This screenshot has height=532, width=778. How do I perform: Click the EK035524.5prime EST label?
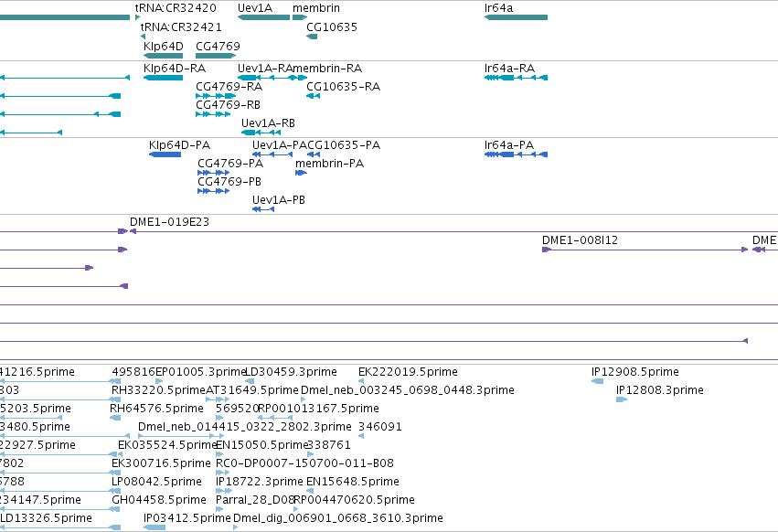167,446
